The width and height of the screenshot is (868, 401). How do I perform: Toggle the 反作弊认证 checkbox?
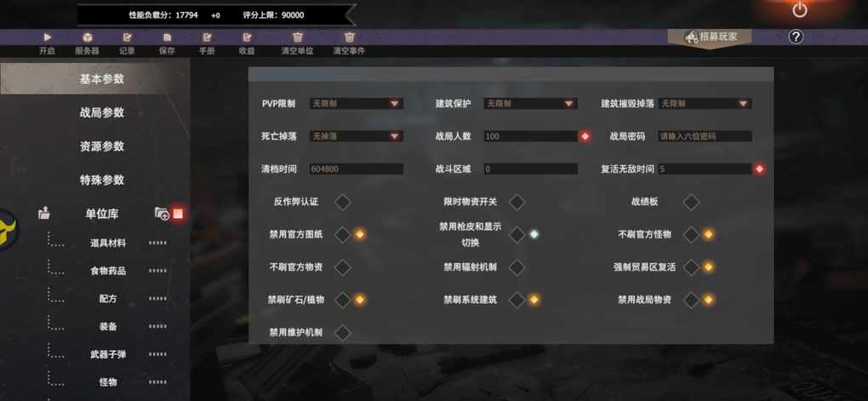[x=343, y=202]
